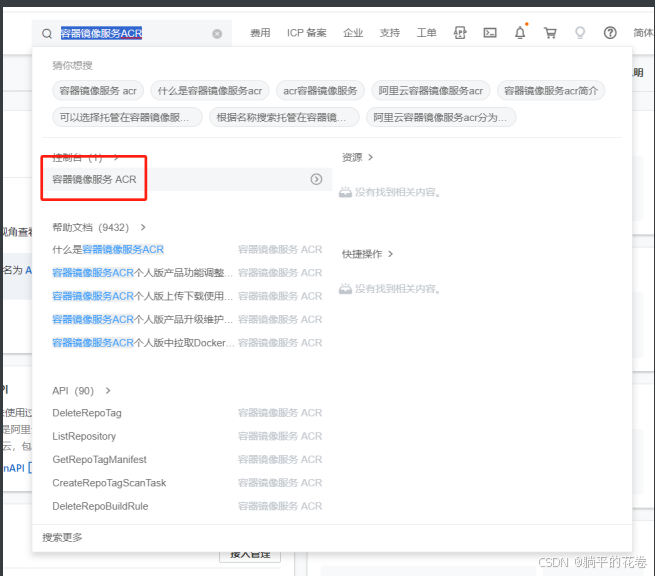Viewport: 655px width, 576px height.
Task: Open the 费用 menu
Action: (260, 33)
